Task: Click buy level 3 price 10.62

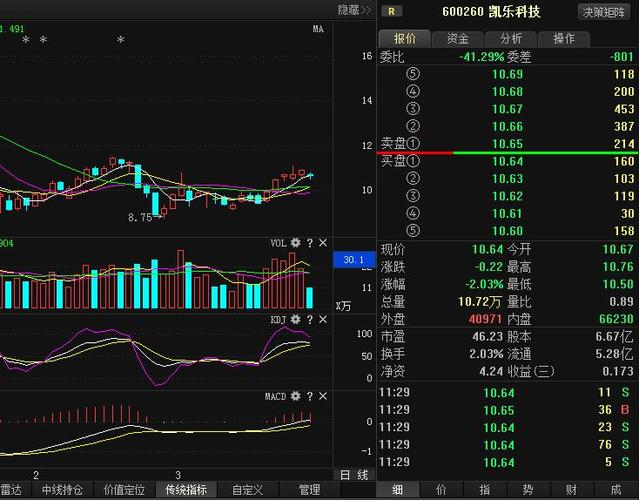Action: tap(507, 196)
